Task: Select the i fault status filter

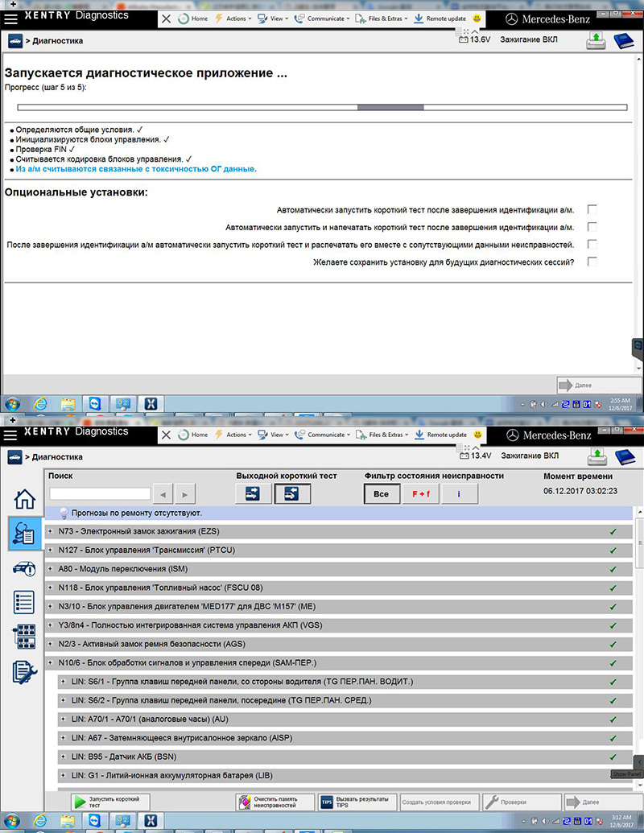Action: point(460,494)
